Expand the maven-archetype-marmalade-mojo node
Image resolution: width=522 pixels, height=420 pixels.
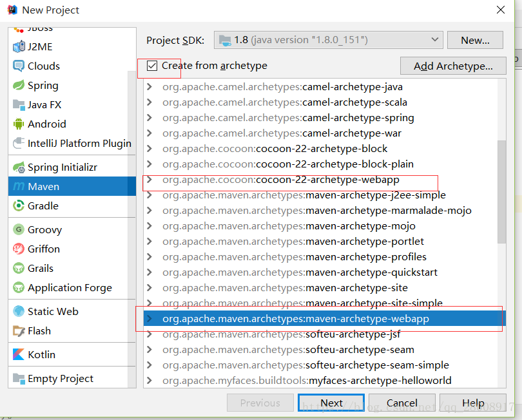150,211
